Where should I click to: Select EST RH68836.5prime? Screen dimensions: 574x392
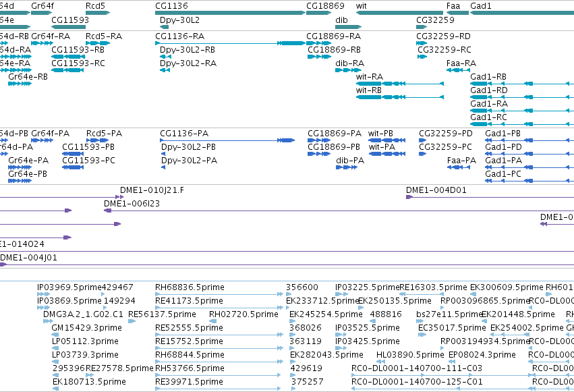click(219, 294)
